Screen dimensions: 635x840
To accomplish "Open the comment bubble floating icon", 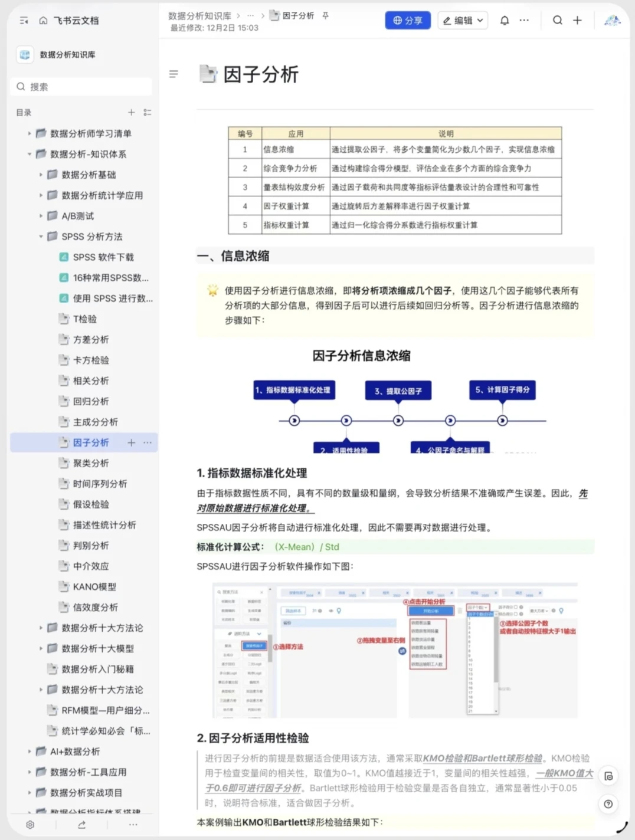I will [x=608, y=776].
